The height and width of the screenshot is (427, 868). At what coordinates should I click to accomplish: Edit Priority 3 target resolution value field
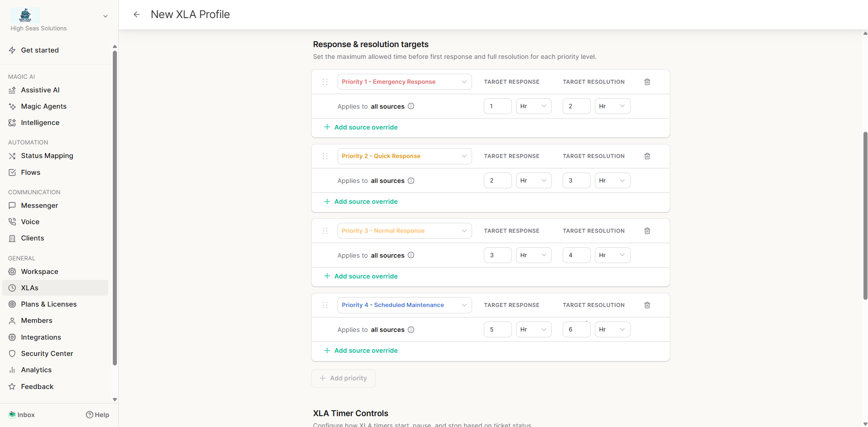point(576,255)
